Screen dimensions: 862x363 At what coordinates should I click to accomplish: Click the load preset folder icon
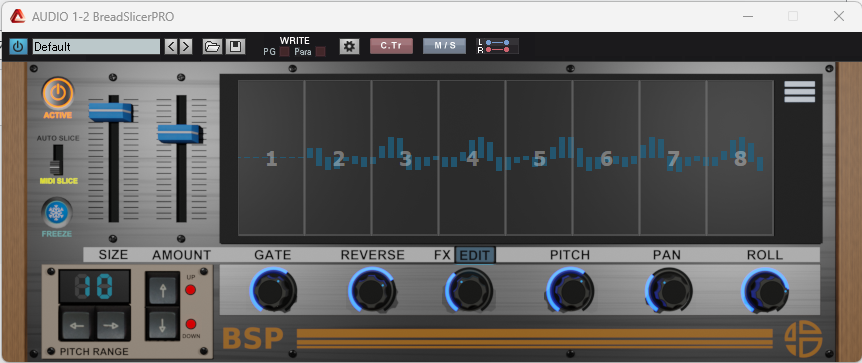(x=212, y=46)
